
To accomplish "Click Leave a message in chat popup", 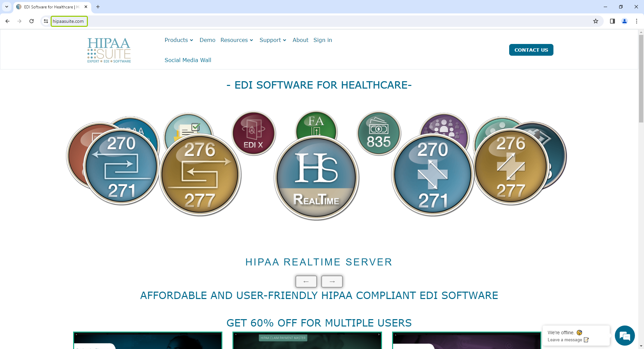I will click(x=568, y=340).
